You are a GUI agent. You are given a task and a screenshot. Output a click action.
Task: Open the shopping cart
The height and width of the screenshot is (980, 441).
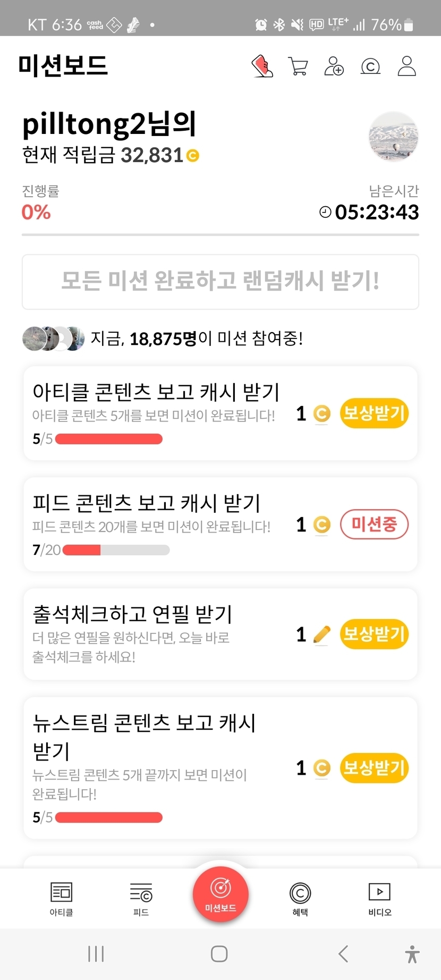[298, 66]
